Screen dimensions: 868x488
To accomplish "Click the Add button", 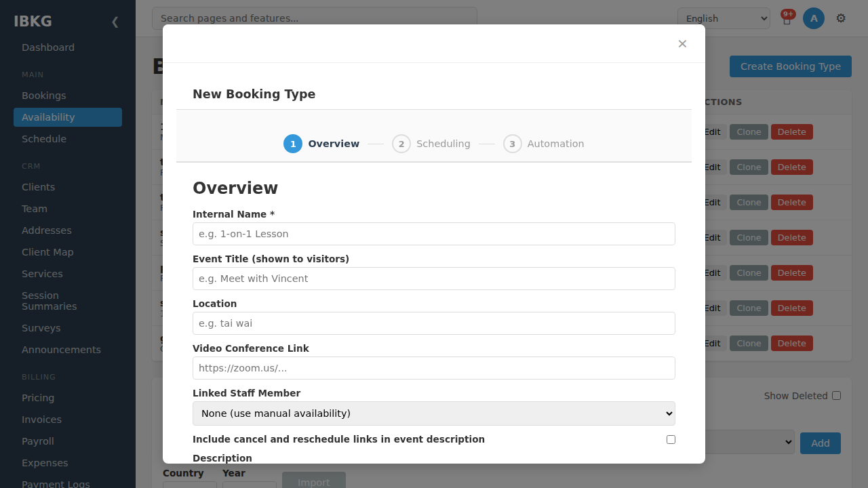I will click(821, 443).
